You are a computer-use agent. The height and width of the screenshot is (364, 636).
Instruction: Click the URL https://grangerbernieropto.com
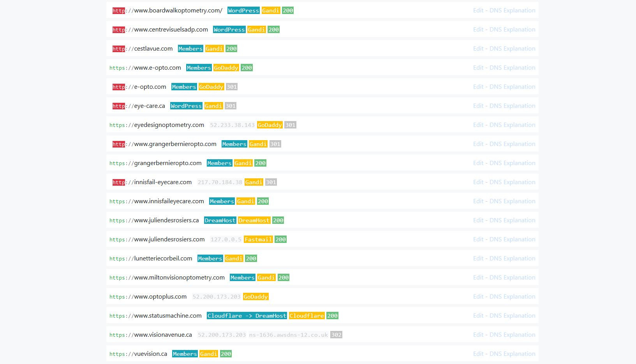coord(155,163)
